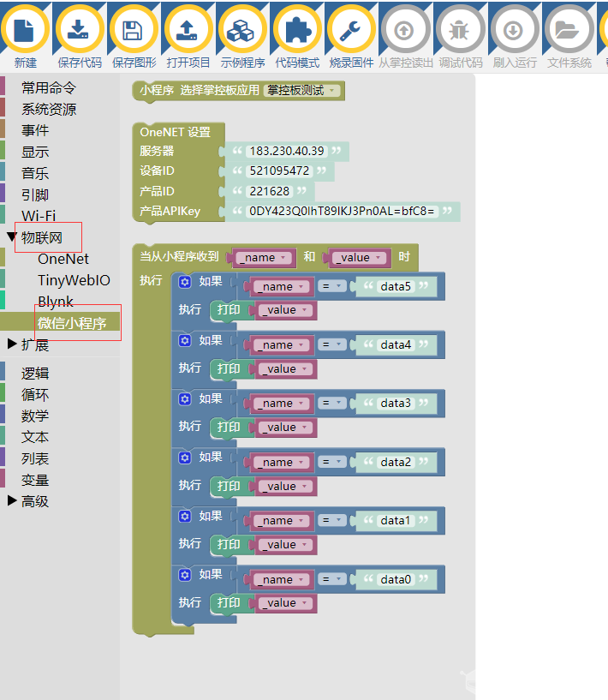Select the 逻辑 category
Screen dimensions: 608x700
tap(35, 374)
